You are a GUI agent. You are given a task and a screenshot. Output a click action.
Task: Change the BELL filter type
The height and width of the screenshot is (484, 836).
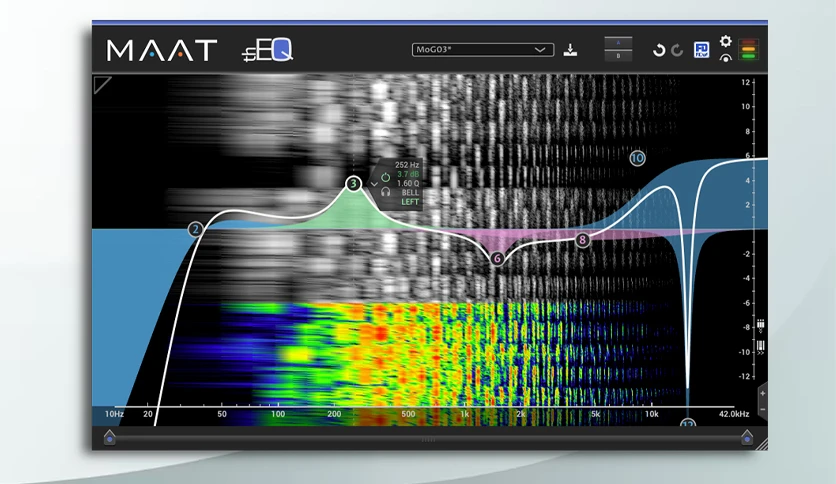(410, 192)
